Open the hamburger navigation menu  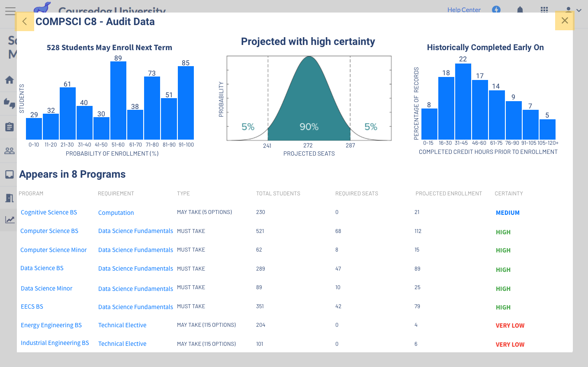tap(10, 11)
